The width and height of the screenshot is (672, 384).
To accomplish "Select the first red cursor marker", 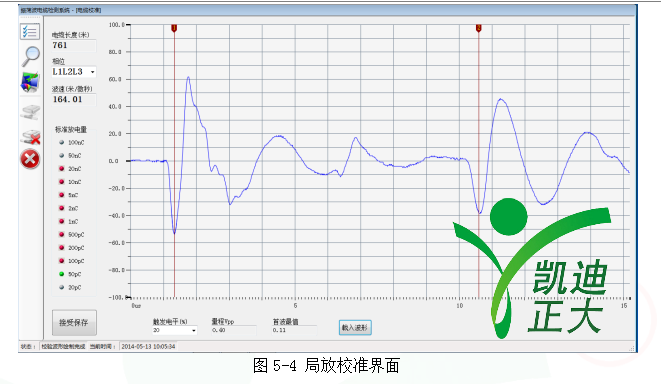I will [174, 28].
